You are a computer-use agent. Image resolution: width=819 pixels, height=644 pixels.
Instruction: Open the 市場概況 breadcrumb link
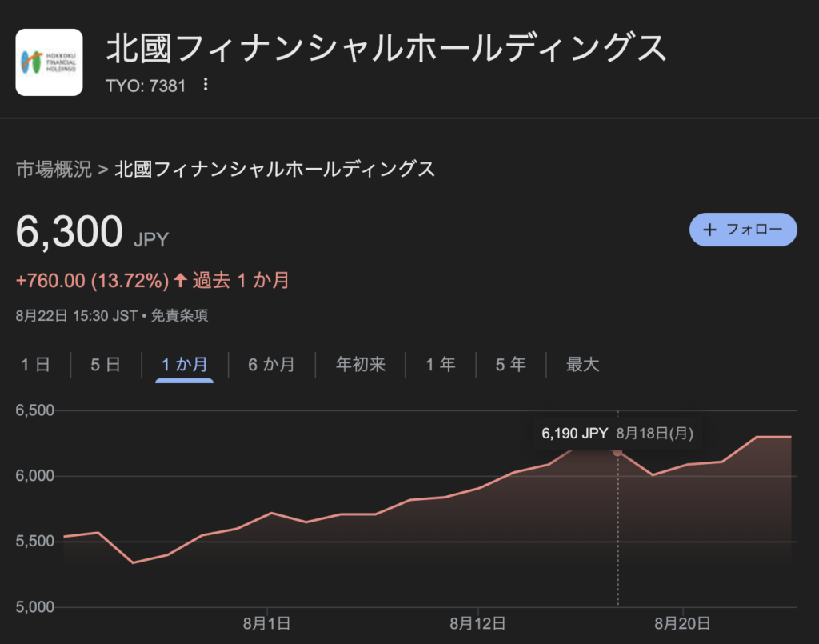click(x=54, y=170)
